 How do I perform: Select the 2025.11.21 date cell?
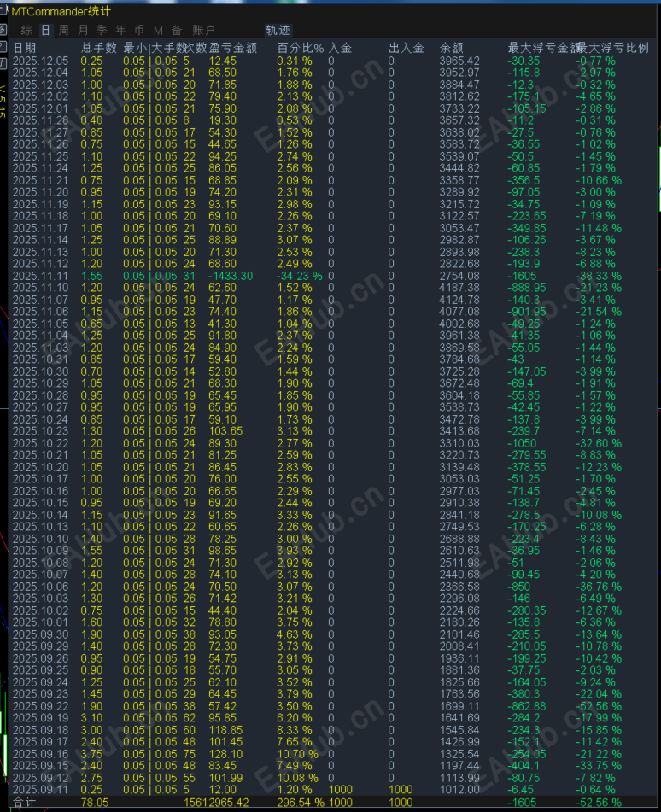click(x=40, y=180)
